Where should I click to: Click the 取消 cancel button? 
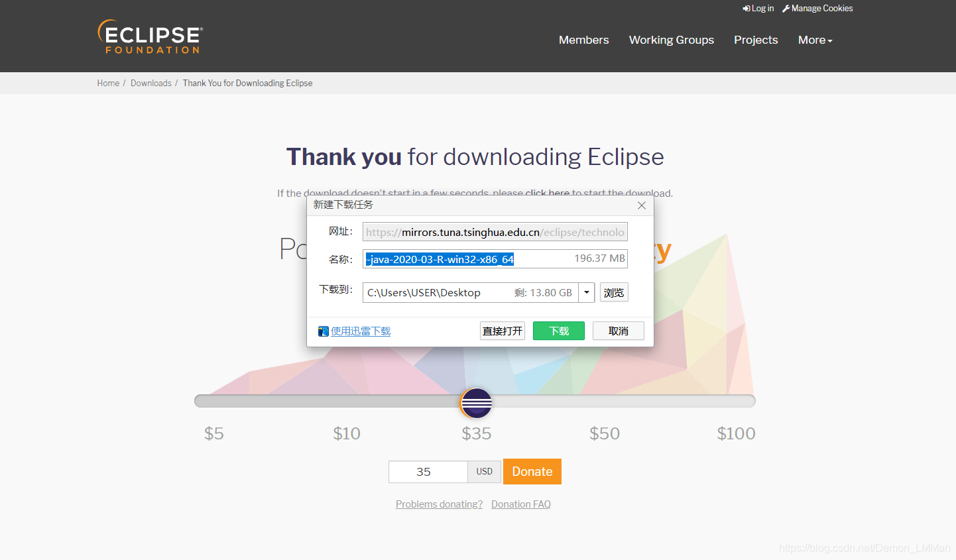click(x=618, y=331)
